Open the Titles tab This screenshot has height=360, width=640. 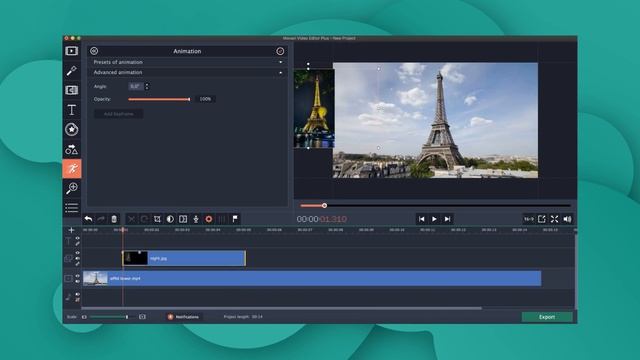tap(72, 110)
